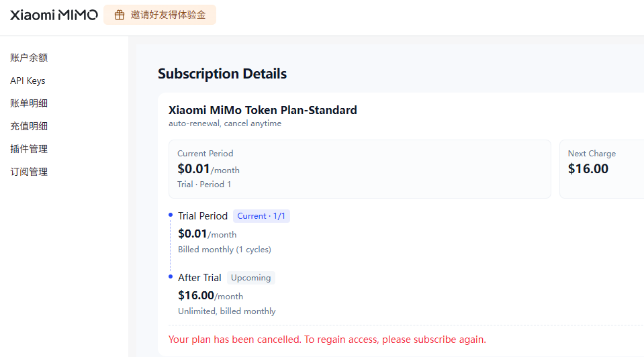The width and height of the screenshot is (644, 357).
Task: Click the Upcoming badge beside After Trial
Action: coord(251,278)
